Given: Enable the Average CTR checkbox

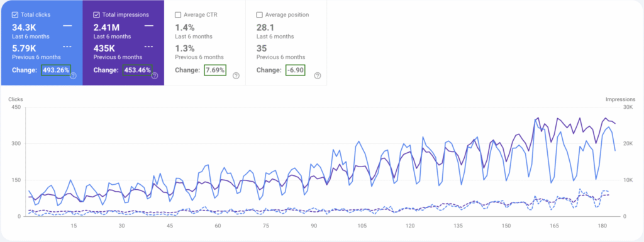Looking at the screenshot, I should click(178, 14).
